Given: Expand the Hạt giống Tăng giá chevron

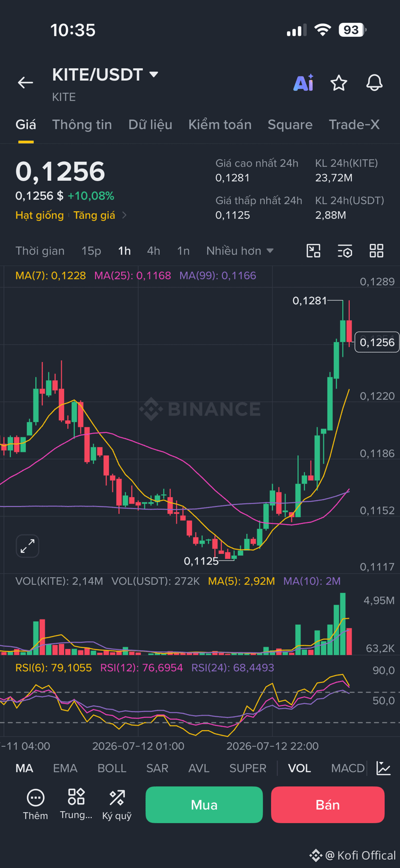Looking at the screenshot, I should (x=125, y=215).
